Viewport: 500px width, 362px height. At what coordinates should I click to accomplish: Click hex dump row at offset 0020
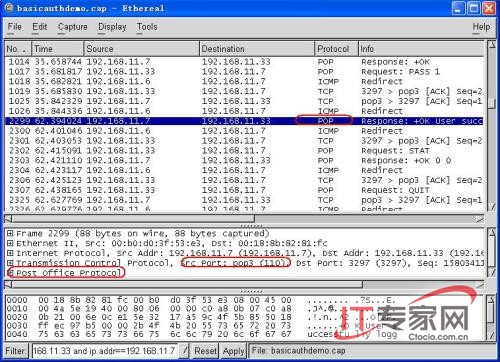201,317
